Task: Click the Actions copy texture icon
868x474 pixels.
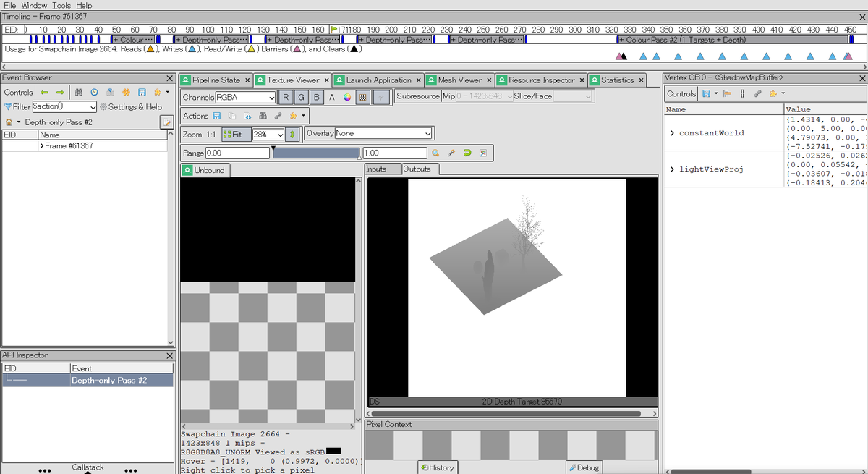Action: 232,116
